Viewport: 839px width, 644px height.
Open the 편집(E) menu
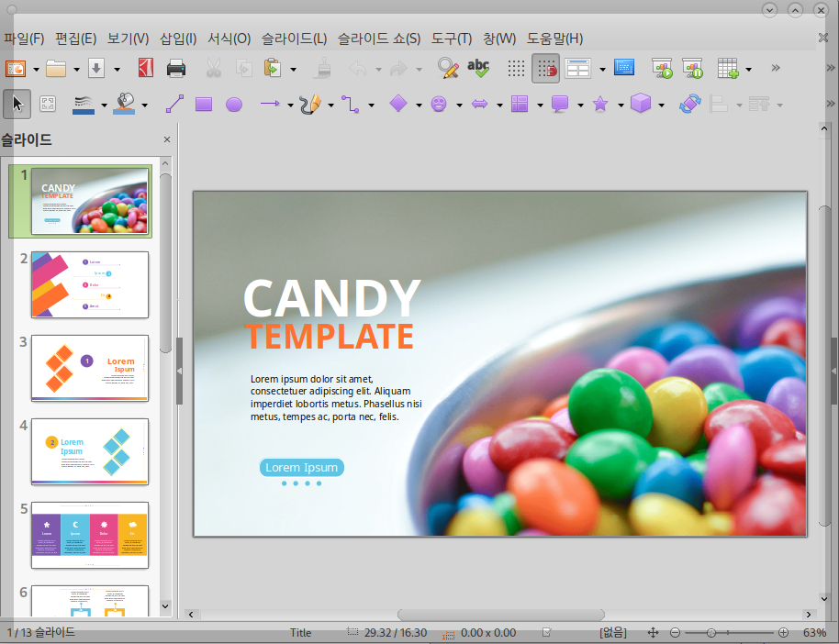76,39
